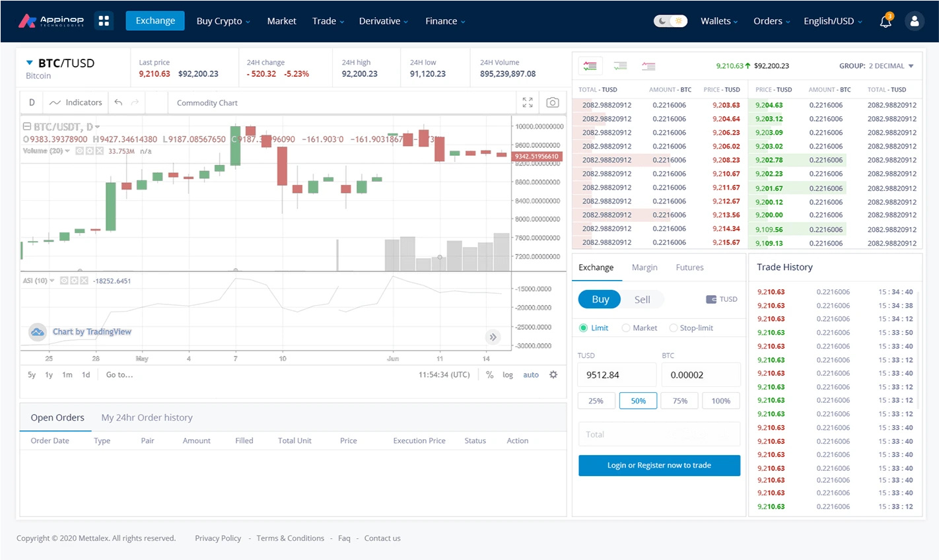
Task: Open the apps grid menu icon
Action: (x=104, y=21)
